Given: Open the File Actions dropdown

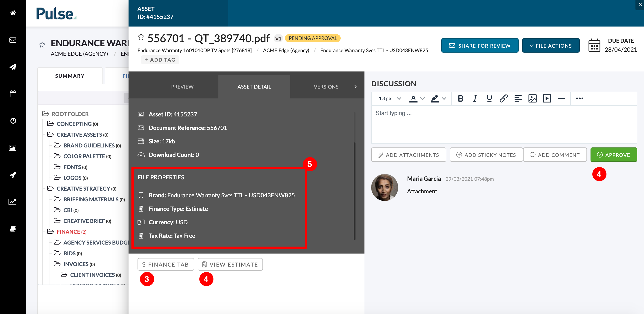Looking at the screenshot, I should [551, 45].
